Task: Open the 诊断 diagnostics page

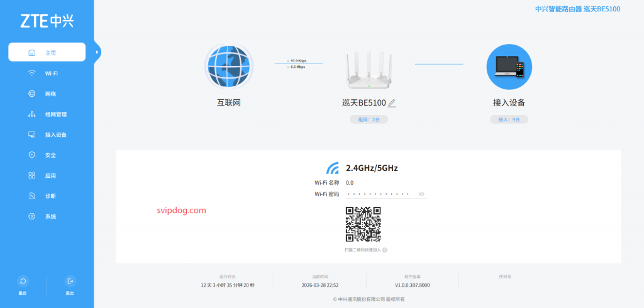Action: coord(50,196)
